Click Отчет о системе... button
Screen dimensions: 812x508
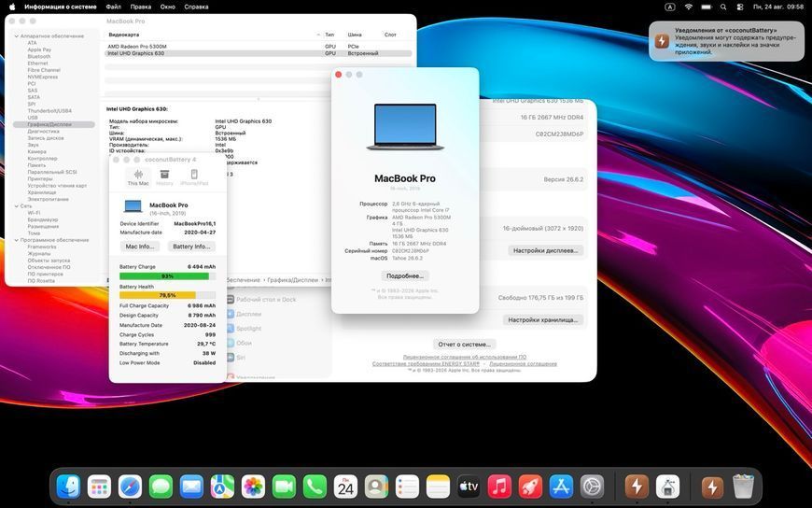tap(465, 345)
